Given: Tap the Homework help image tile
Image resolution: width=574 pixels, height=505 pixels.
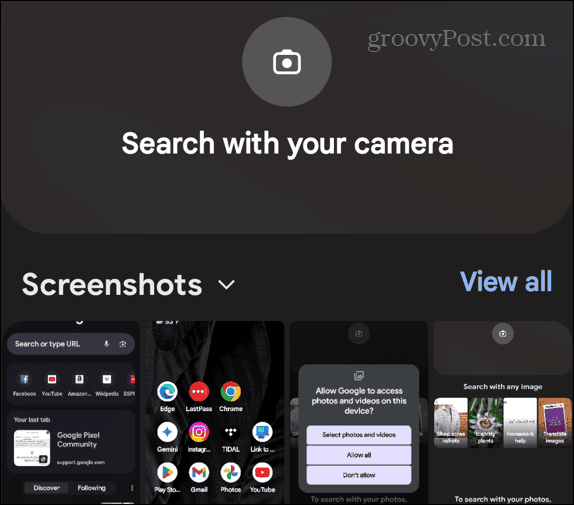Looking at the screenshot, I should tap(520, 422).
